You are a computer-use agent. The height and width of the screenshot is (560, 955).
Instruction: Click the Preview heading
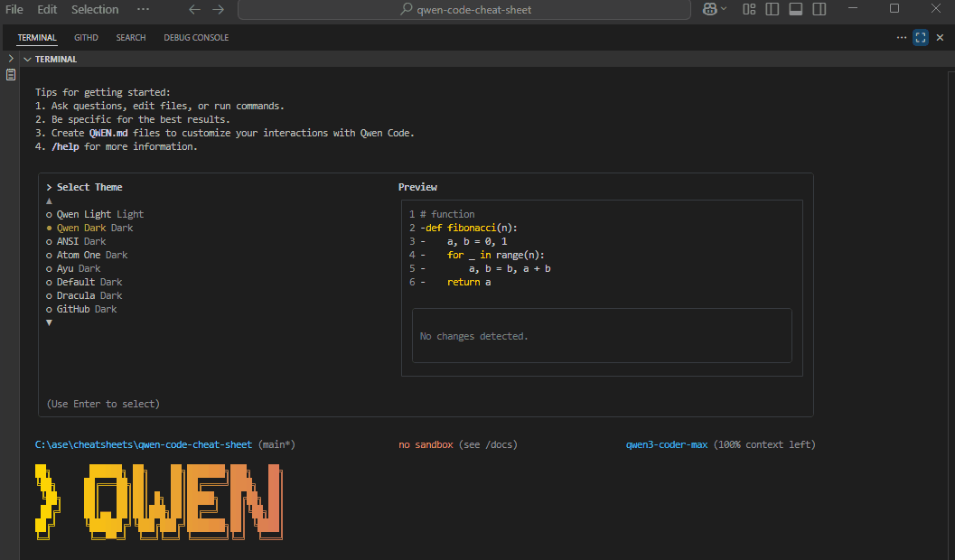click(417, 187)
